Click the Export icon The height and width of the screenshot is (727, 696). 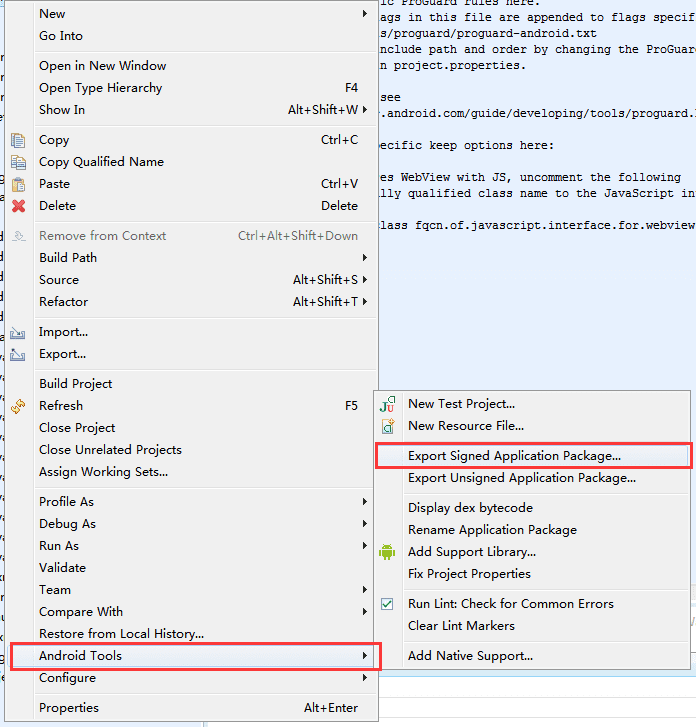pyautogui.click(x=18, y=355)
